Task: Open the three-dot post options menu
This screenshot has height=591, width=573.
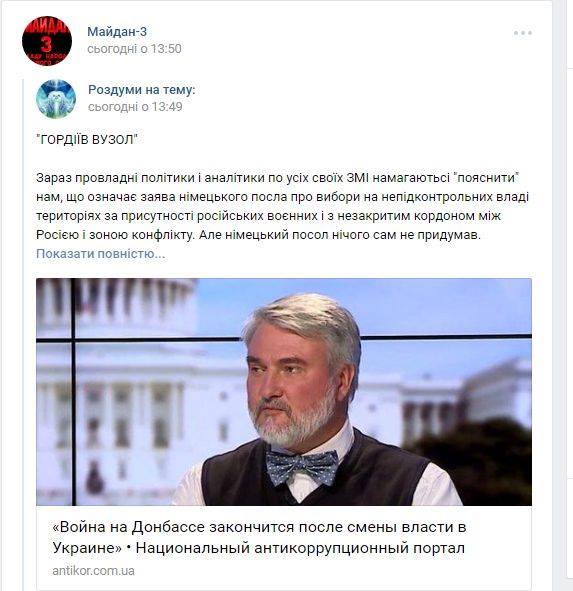Action: [x=522, y=33]
